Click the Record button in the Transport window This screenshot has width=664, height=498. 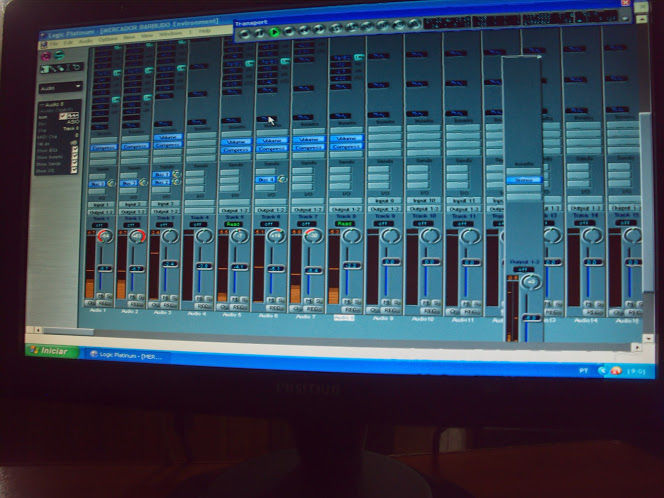pyautogui.click(x=244, y=33)
